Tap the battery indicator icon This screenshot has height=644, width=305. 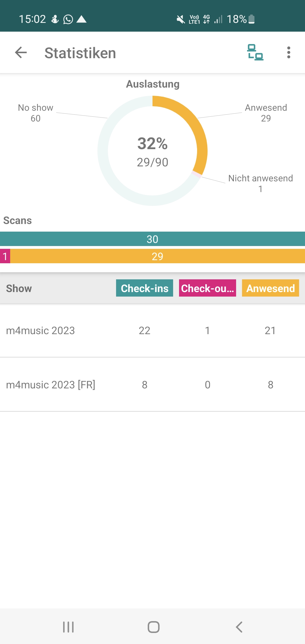click(251, 19)
